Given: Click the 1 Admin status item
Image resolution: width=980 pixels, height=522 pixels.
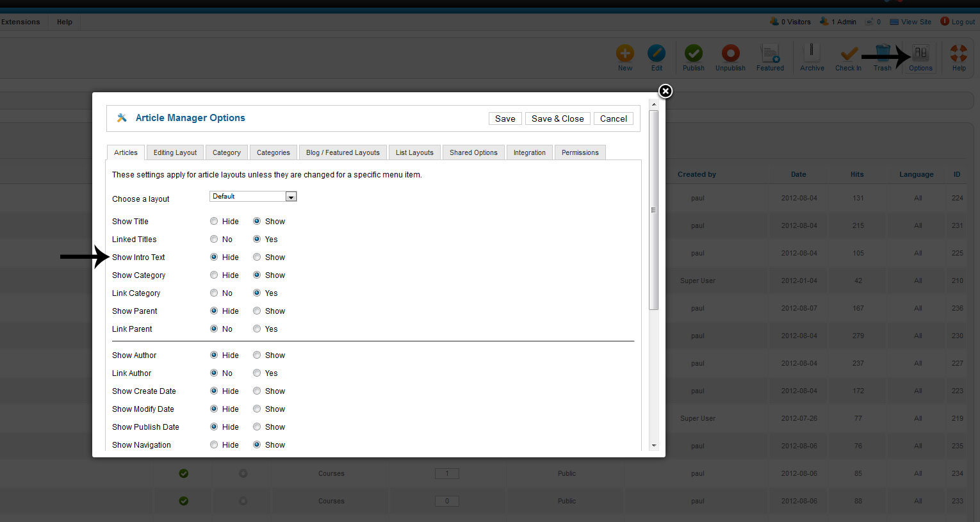Looking at the screenshot, I should (x=838, y=22).
